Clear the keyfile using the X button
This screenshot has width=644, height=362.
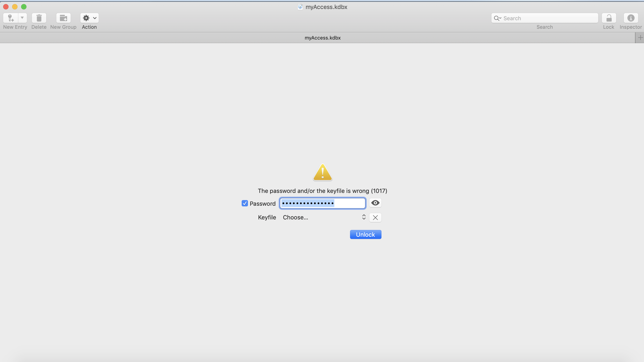pyautogui.click(x=375, y=217)
